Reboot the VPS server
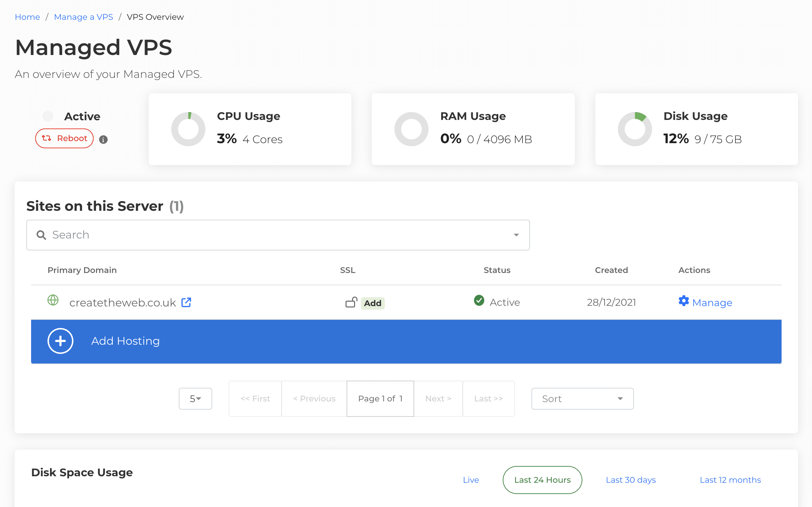Screen dimensions: 812x507 coord(65,138)
